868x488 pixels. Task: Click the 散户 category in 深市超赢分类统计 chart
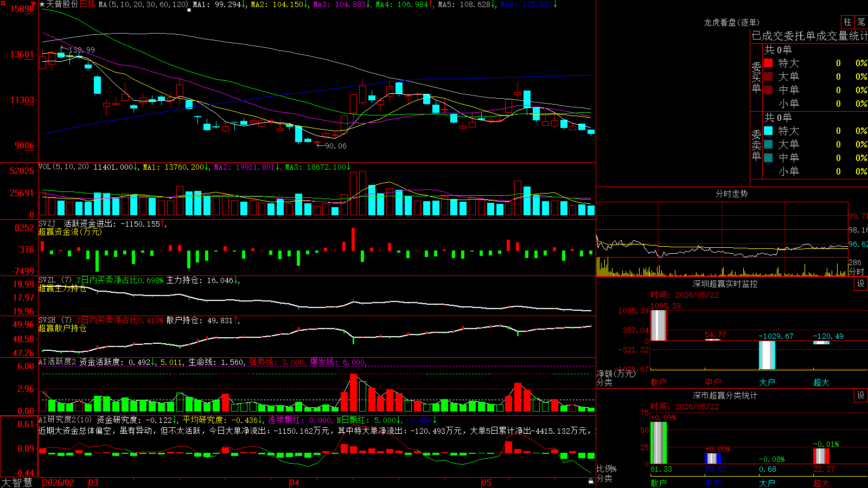click(658, 483)
